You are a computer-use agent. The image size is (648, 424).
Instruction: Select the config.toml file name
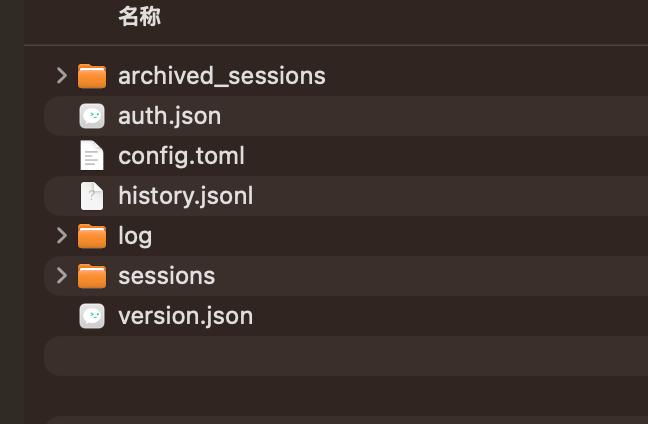[x=181, y=156]
